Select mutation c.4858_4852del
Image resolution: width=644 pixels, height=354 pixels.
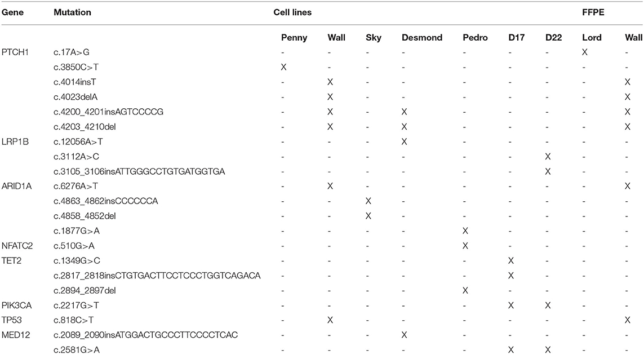click(x=85, y=216)
